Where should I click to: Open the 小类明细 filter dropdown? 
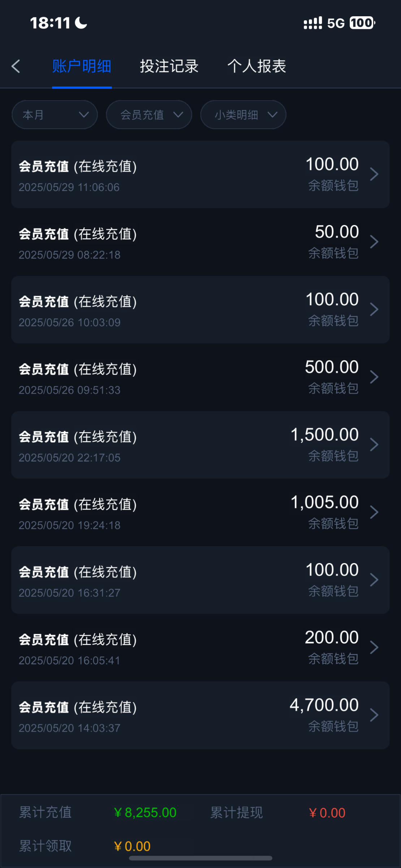point(243,115)
